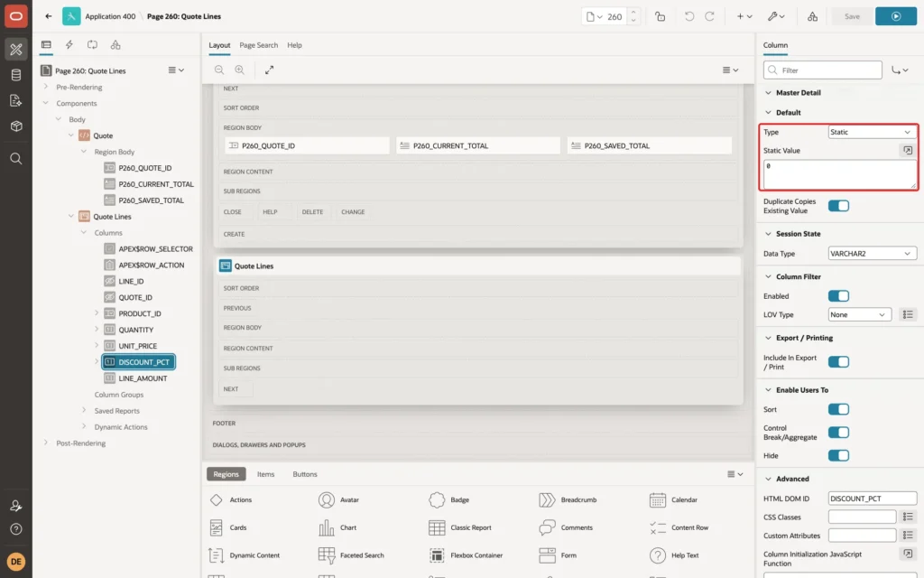
Task: Open the Help question mark icon
Action: pos(16,529)
